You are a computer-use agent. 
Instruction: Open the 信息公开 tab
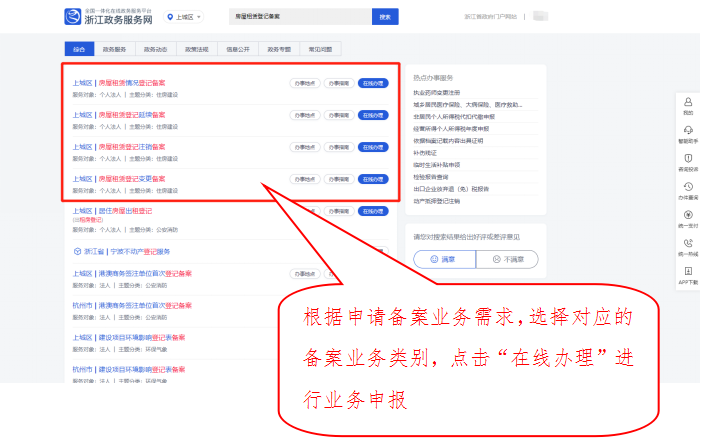pyautogui.click(x=238, y=49)
